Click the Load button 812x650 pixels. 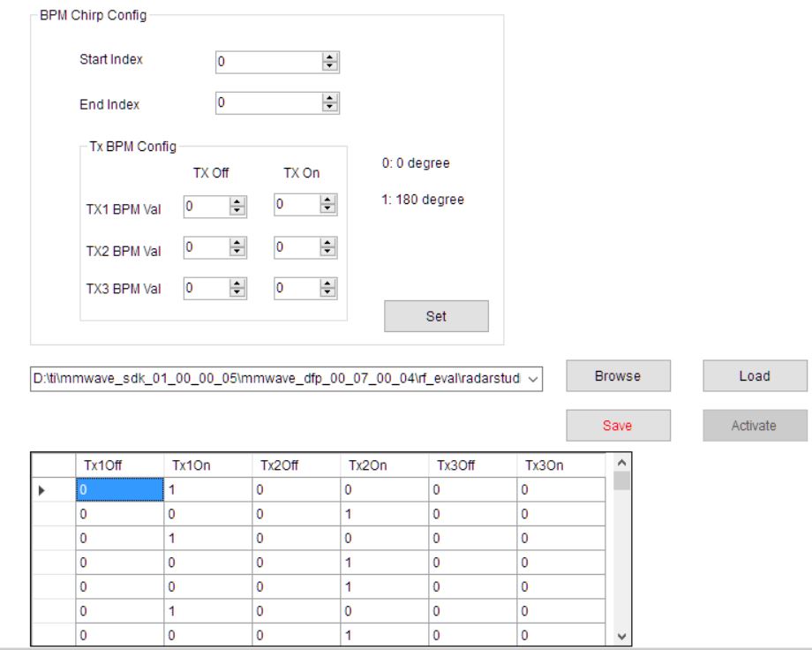pos(755,376)
